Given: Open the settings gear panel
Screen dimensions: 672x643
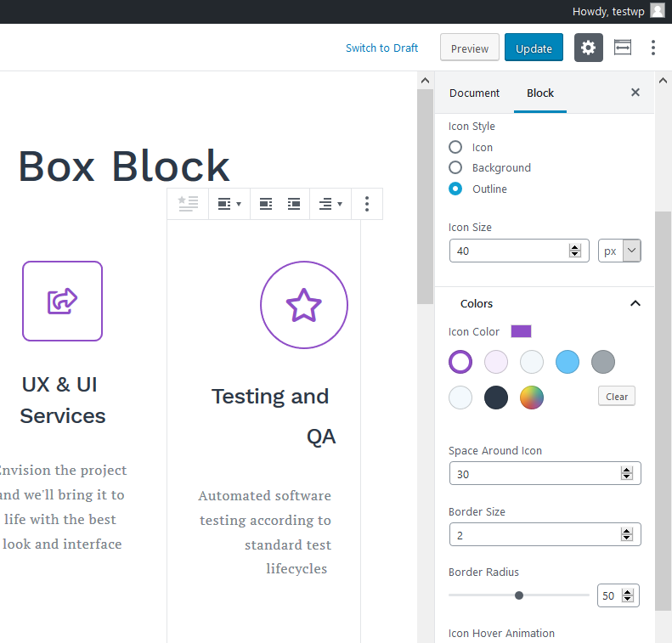Looking at the screenshot, I should pyautogui.click(x=588, y=48).
